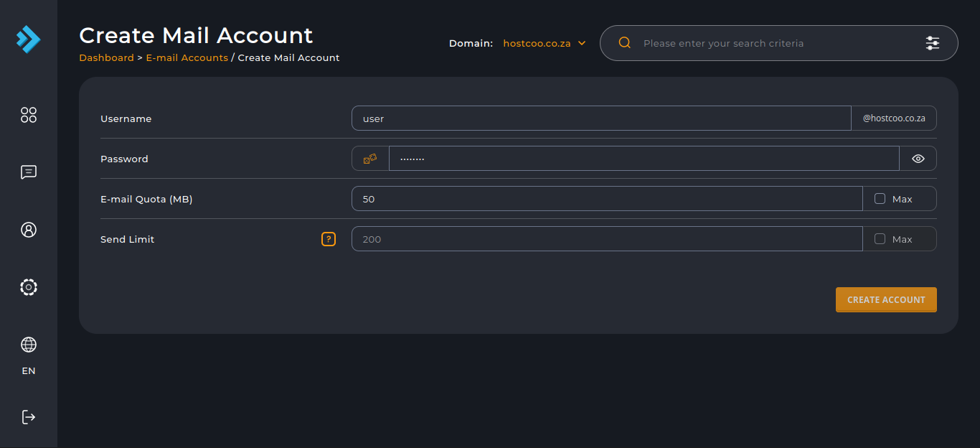The image size is (980, 448).
Task: Open the messages chat icon in the sidebar
Action: pyautogui.click(x=29, y=172)
